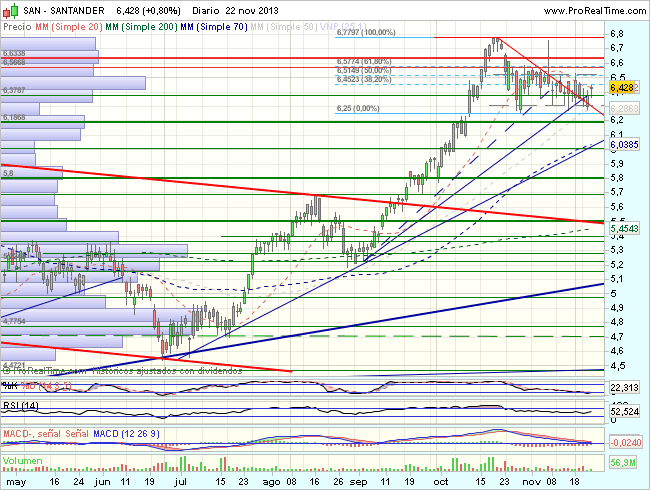Screen dimensions: 650x490
Task: Click the candlestick chart icon beside SAN
Action: (x=11, y=11)
